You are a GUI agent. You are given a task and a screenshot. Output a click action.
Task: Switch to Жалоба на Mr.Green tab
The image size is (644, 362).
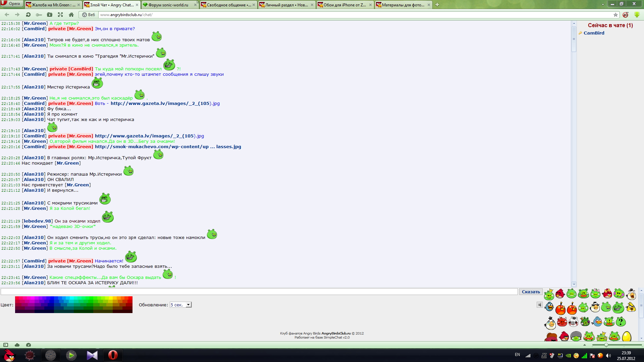[x=53, y=5]
